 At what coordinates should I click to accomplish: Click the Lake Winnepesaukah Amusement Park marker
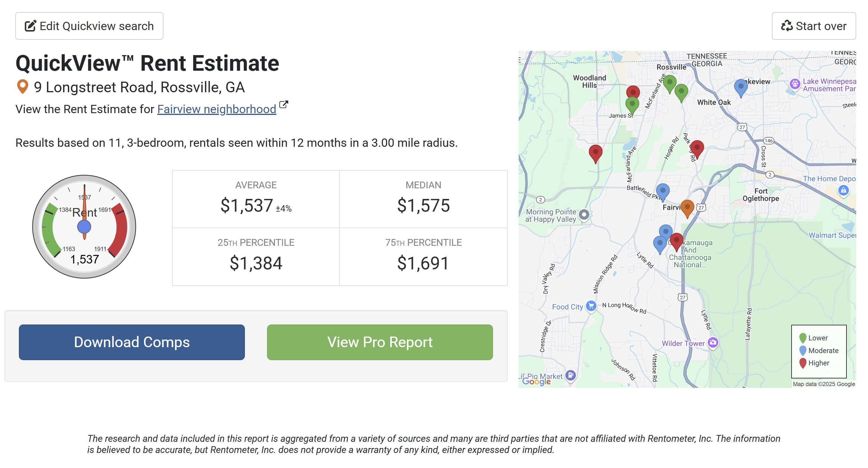coord(795,84)
